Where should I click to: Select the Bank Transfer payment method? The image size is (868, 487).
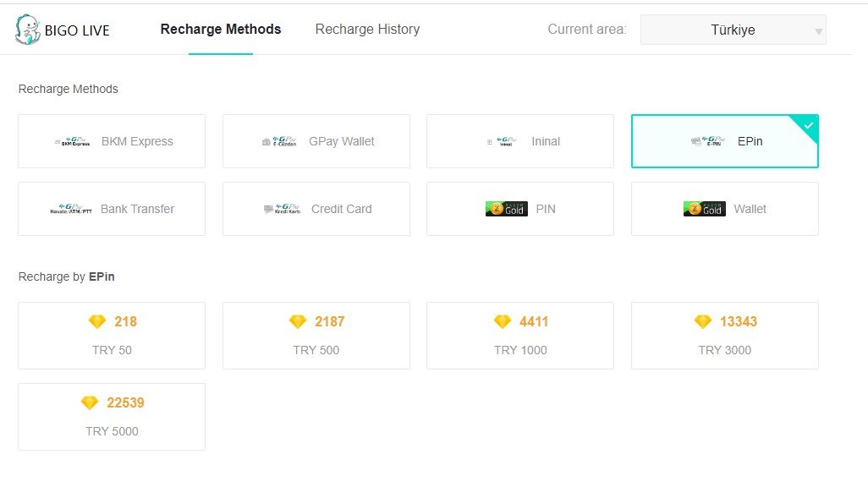tap(112, 209)
